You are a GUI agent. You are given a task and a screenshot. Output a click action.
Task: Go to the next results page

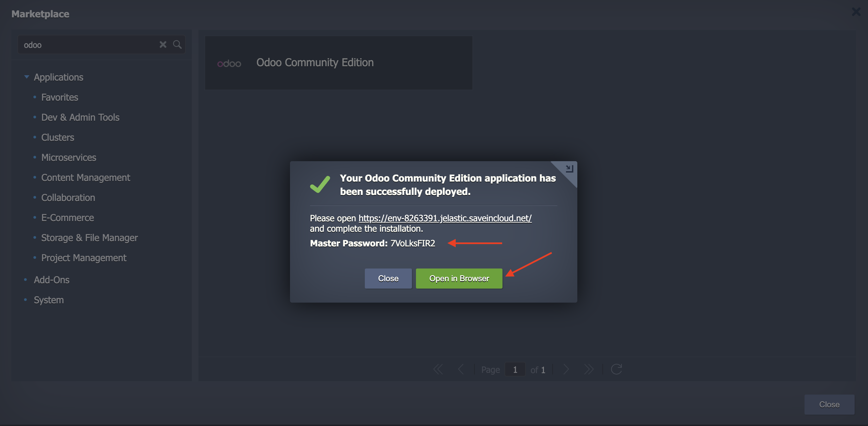tap(566, 369)
